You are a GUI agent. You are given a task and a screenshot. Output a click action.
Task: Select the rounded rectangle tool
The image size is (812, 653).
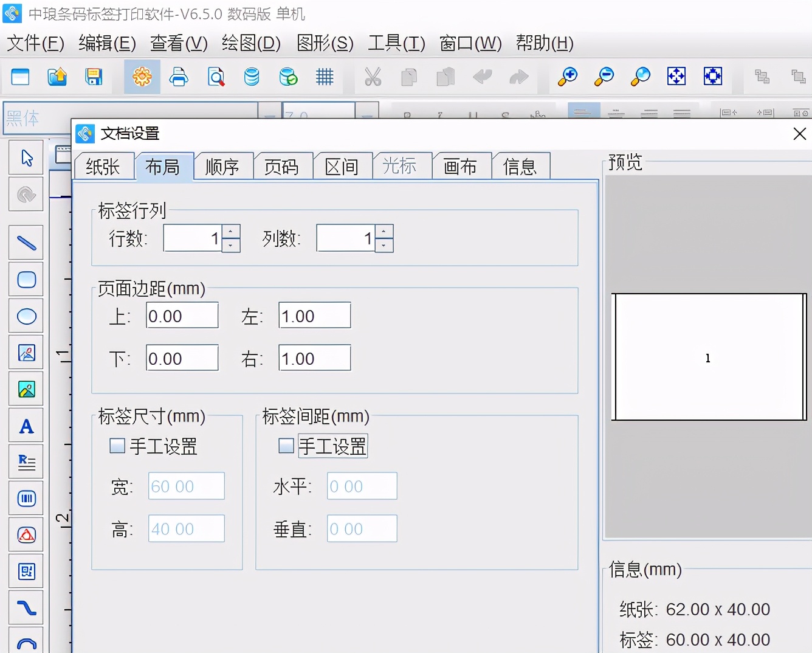coord(26,280)
